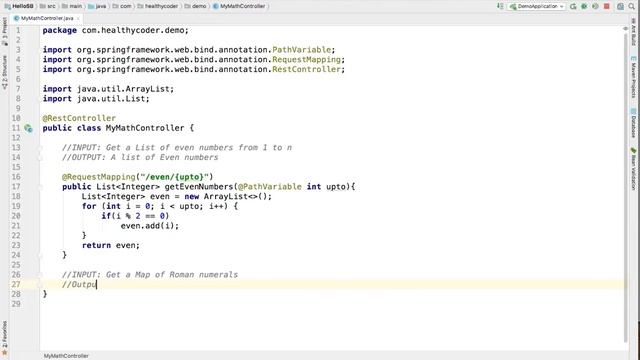Open the java folder breadcrumb

[x=97, y=6]
